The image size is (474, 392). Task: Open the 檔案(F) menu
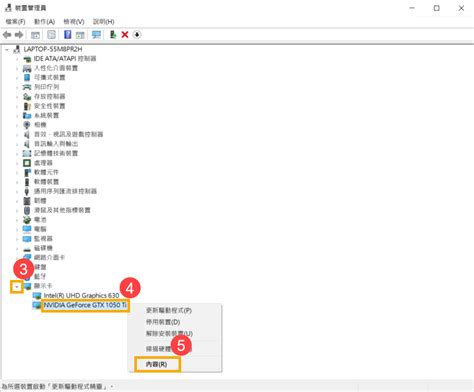(x=15, y=22)
